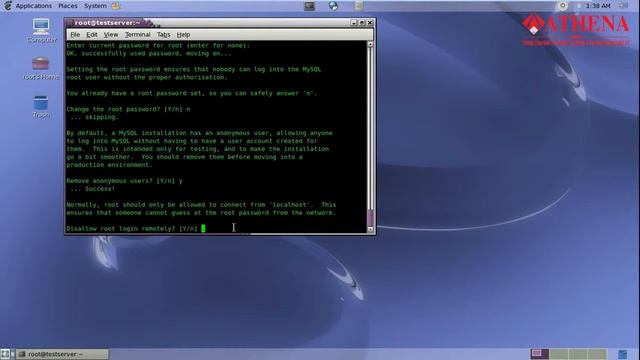This screenshot has width=640, height=360.
Task: Click the 1:38 AM clock
Action: (x=598, y=6)
